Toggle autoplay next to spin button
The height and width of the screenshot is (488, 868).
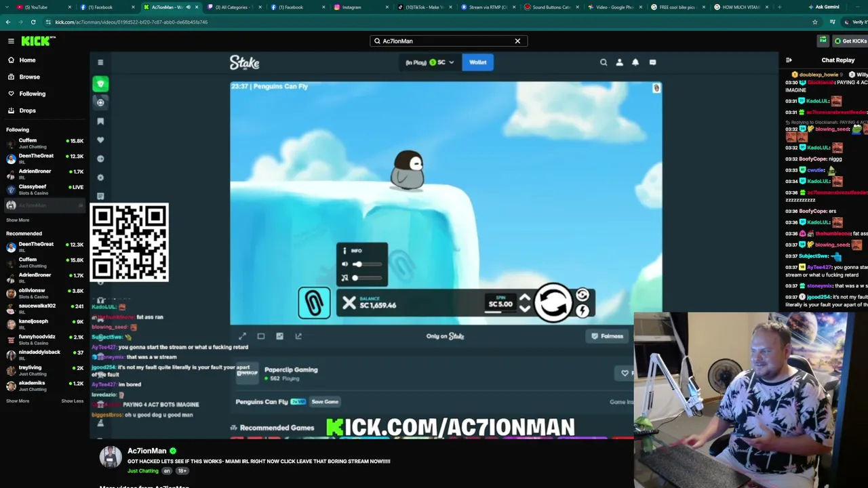pyautogui.click(x=582, y=296)
